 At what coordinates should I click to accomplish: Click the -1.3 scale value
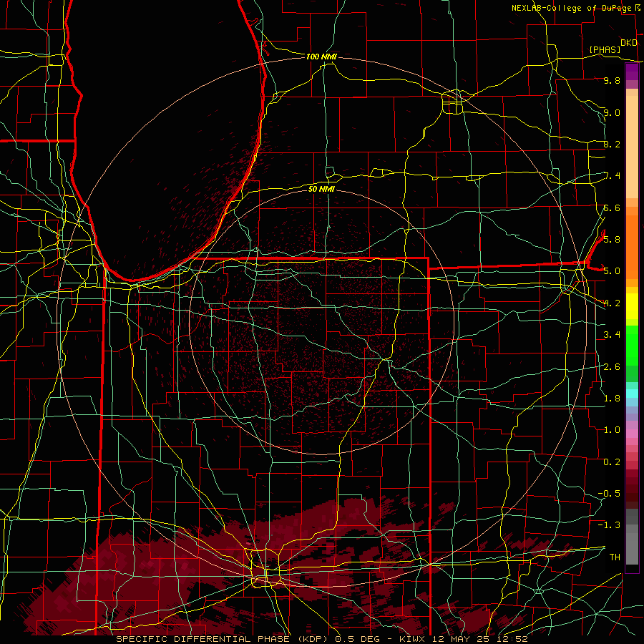(609, 525)
